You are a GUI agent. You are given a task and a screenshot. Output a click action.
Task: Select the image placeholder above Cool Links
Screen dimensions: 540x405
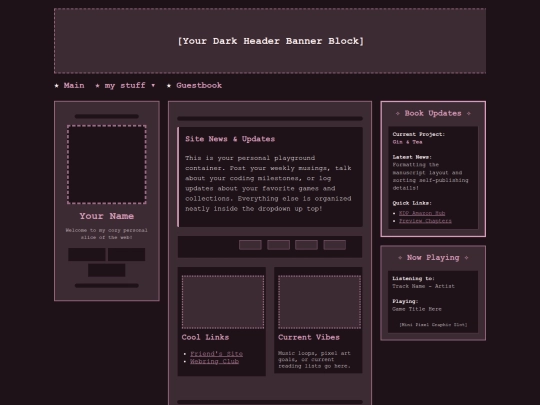coord(223,302)
